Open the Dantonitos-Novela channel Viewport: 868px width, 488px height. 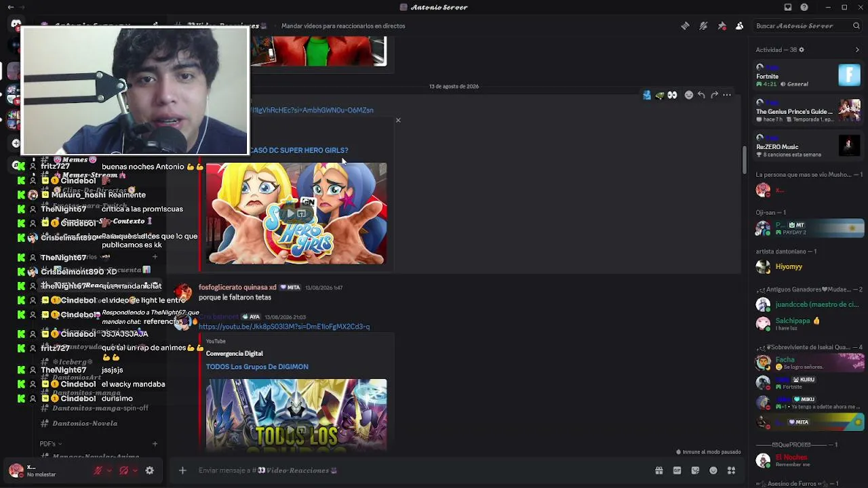pos(85,424)
